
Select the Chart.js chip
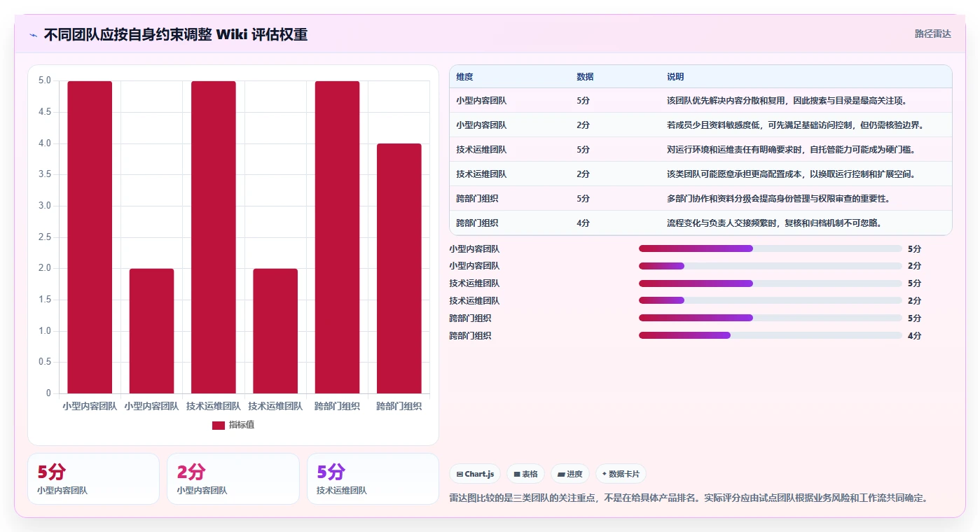(475, 474)
